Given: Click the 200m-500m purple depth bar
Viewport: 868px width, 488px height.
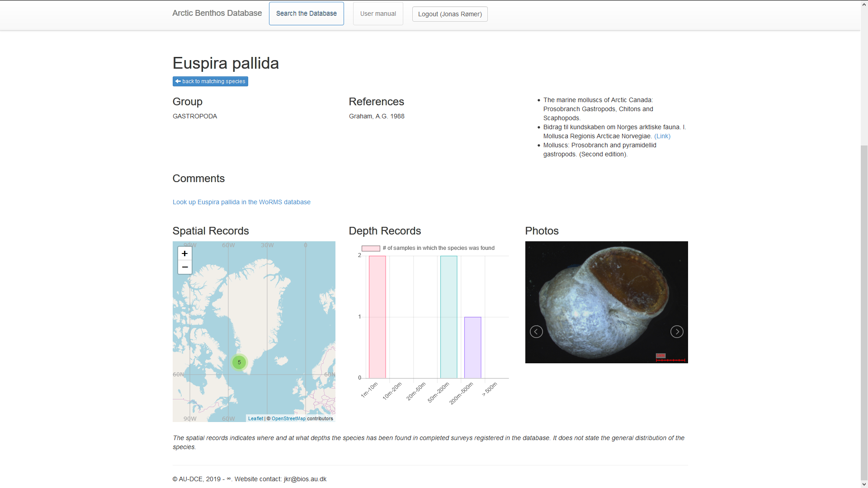Looking at the screenshot, I should (x=472, y=347).
